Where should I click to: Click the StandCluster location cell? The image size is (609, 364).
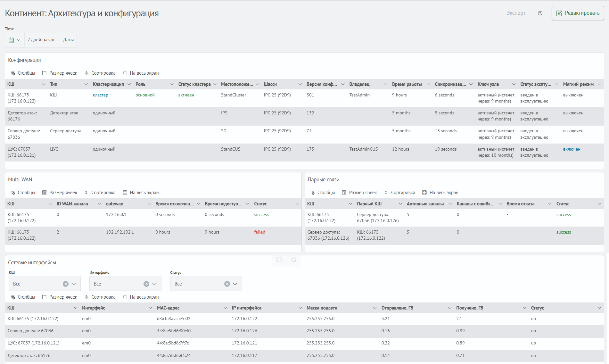pyautogui.click(x=233, y=95)
